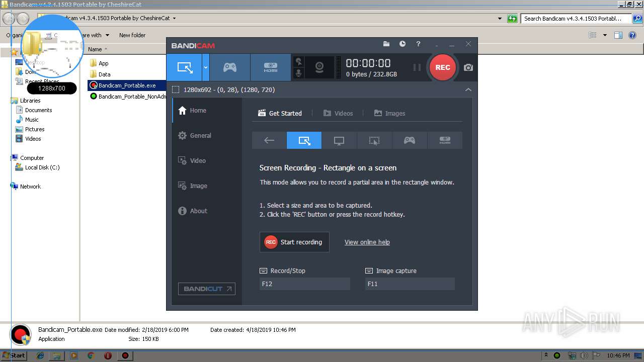Click Record/Stop hotkey field F12
644x362 pixels.
tap(305, 284)
